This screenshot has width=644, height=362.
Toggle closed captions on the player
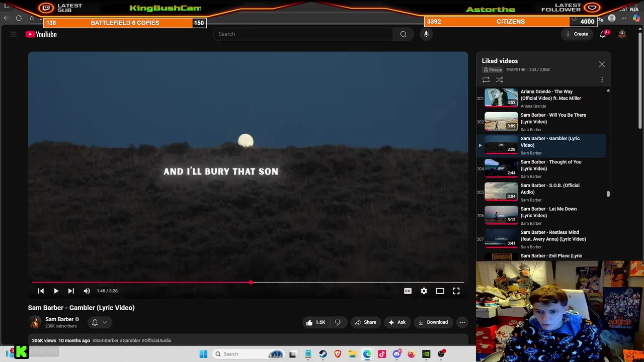point(408,291)
